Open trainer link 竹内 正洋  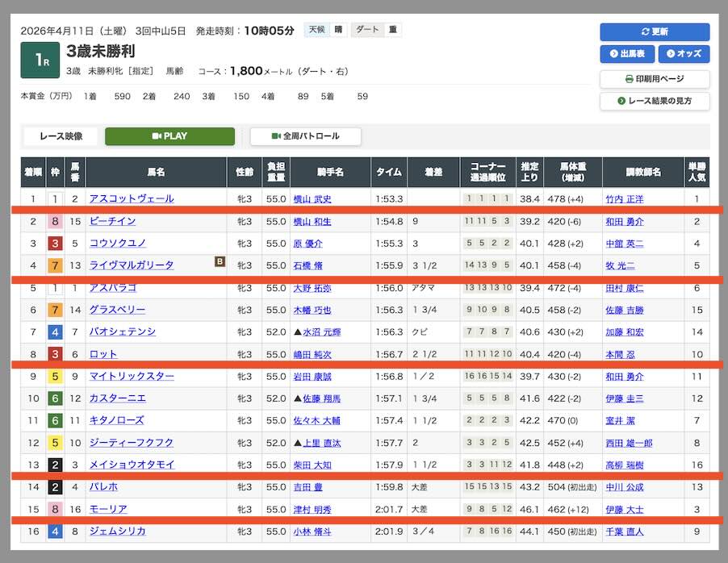point(624,199)
